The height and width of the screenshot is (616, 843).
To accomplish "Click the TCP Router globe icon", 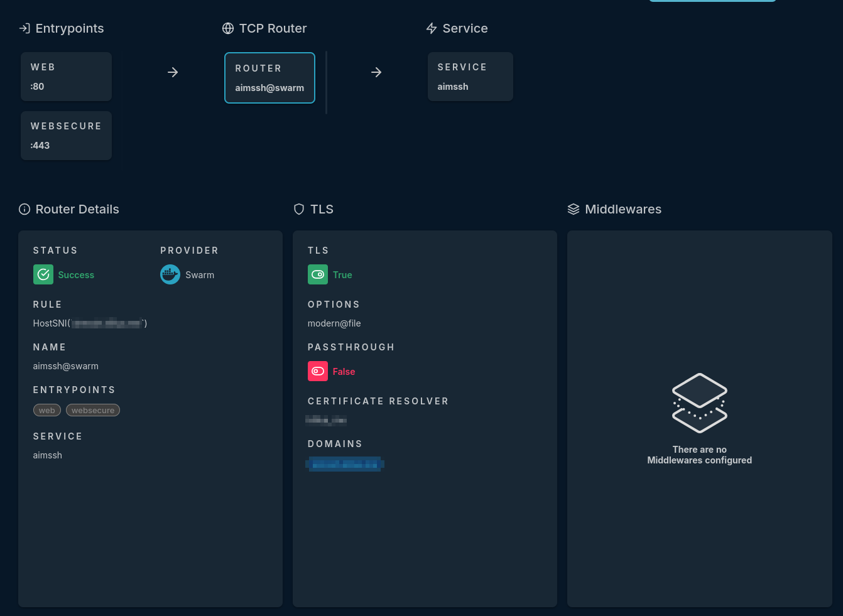I will [x=228, y=28].
